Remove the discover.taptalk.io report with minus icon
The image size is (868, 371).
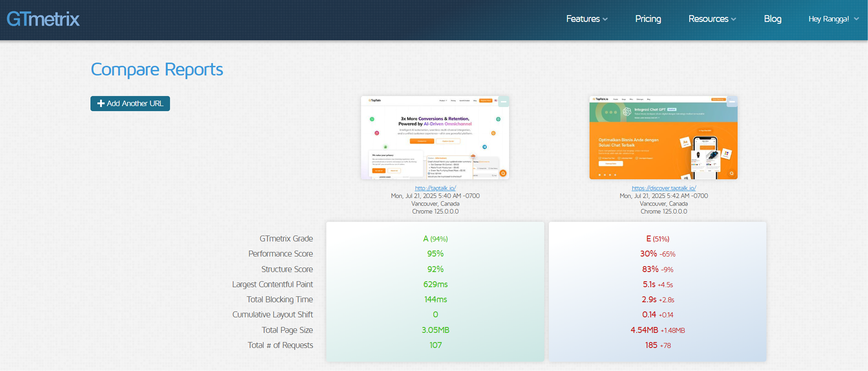732,102
